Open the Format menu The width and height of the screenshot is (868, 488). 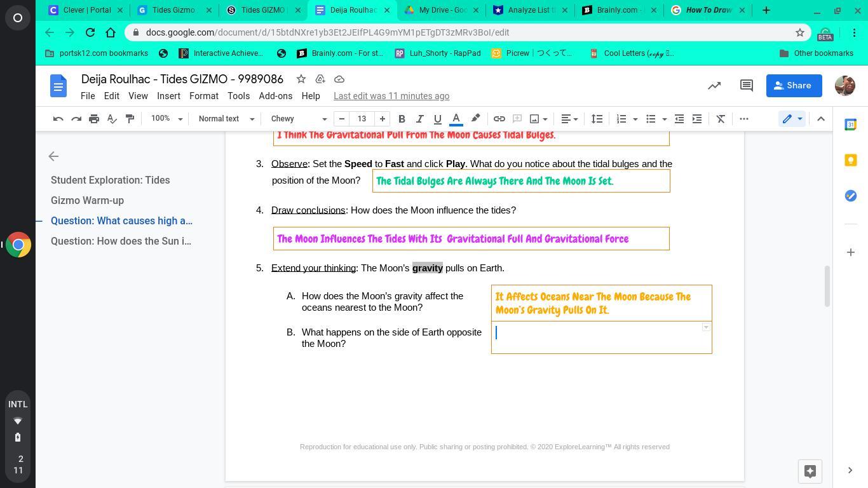pos(203,96)
